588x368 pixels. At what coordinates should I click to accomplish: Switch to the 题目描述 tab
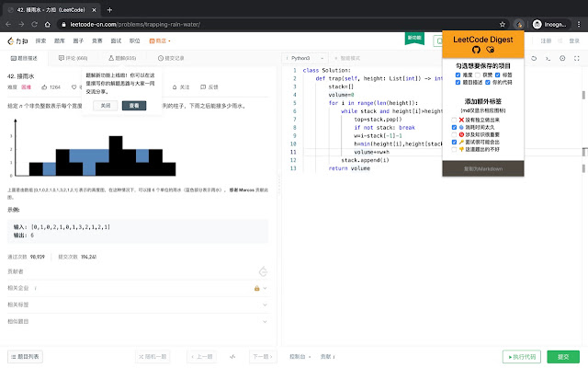[x=24, y=58]
